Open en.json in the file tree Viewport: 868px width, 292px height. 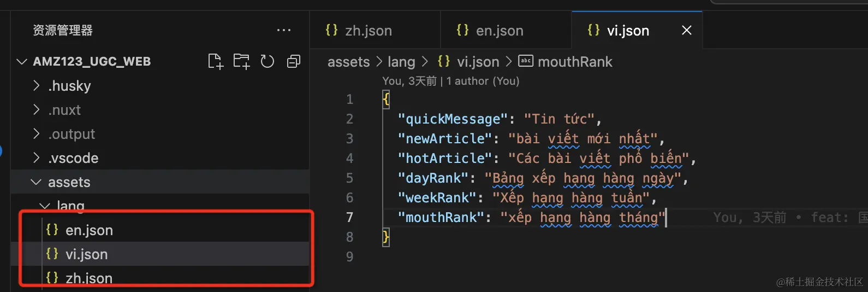160,230
